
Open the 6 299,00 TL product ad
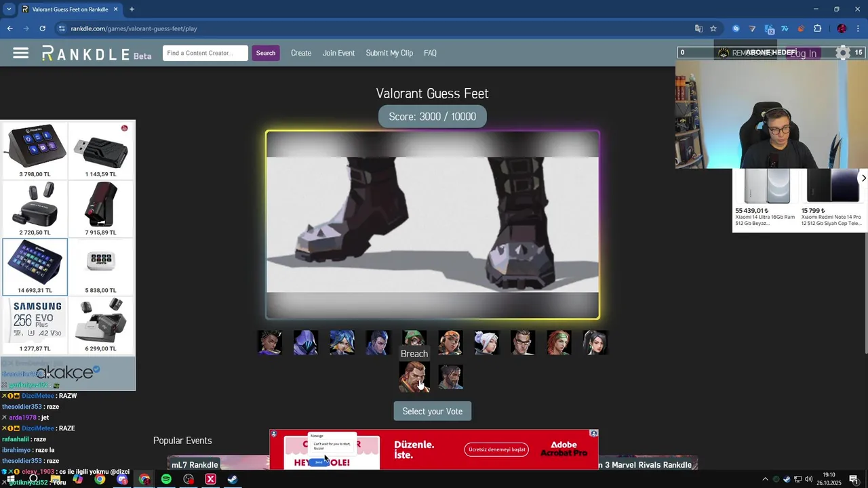point(100,325)
